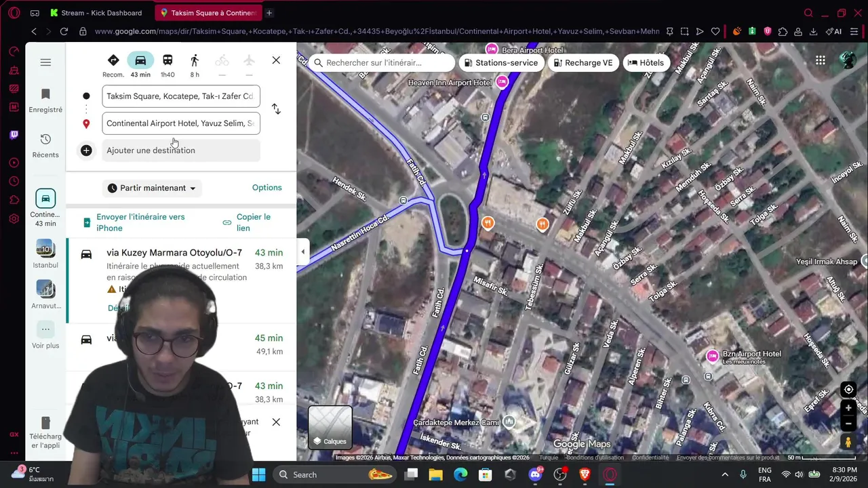Screen dimensions: 868x488
Task: Open browser snapshot tool icon
Action: pyautogui.click(x=685, y=31)
